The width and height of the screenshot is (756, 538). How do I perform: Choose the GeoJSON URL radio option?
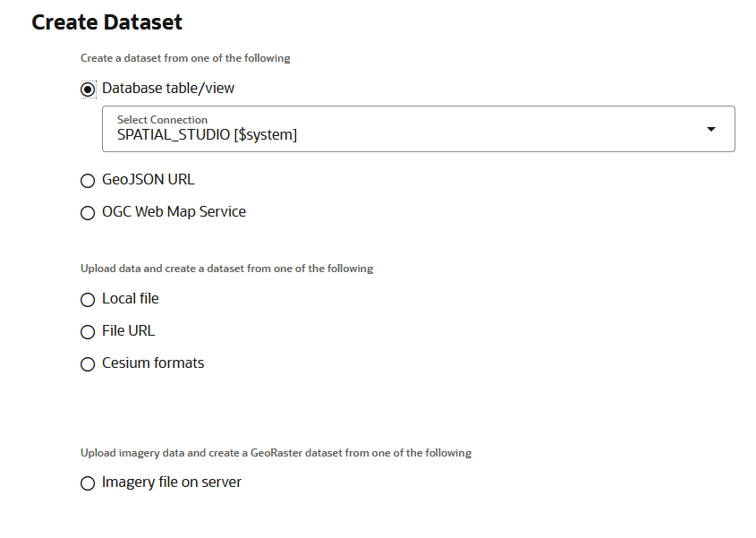point(88,181)
